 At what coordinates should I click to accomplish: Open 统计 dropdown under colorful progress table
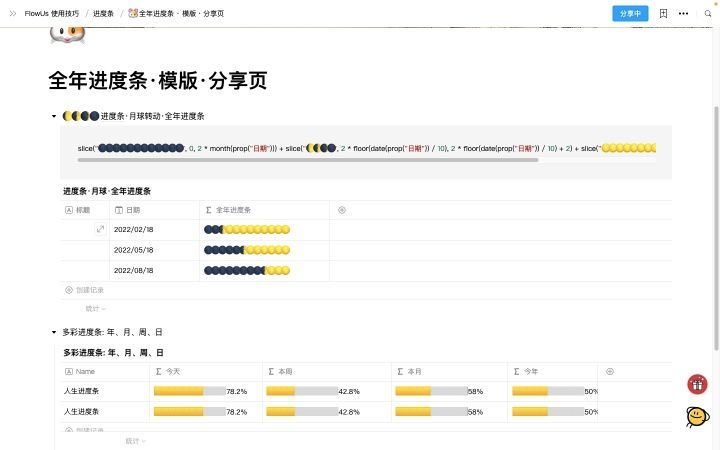(x=135, y=441)
